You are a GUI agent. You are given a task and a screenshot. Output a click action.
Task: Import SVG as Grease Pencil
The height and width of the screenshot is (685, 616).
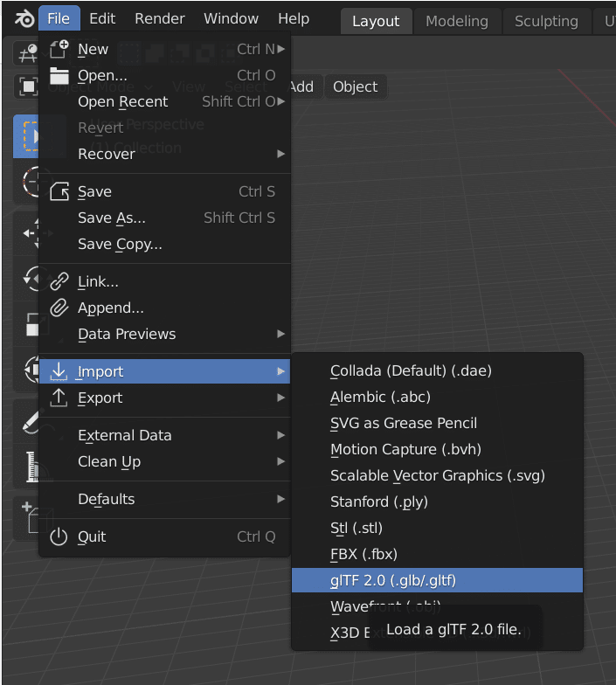(x=437, y=423)
